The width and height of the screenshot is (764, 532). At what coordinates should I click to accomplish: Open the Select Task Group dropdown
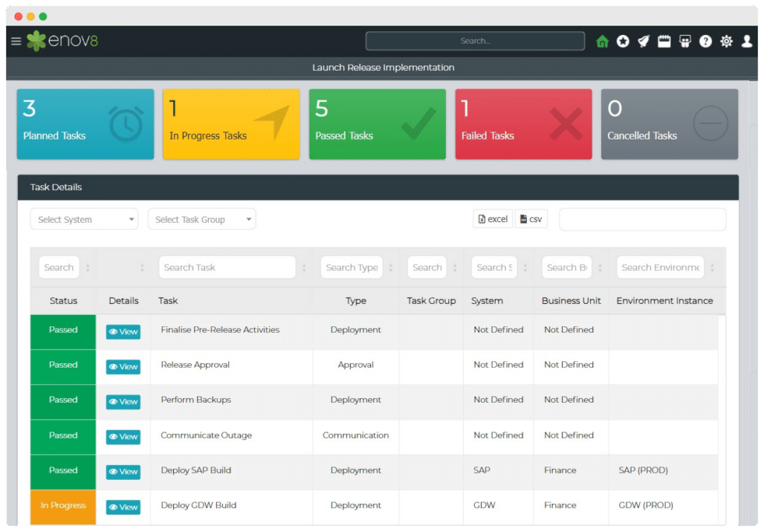(x=201, y=219)
